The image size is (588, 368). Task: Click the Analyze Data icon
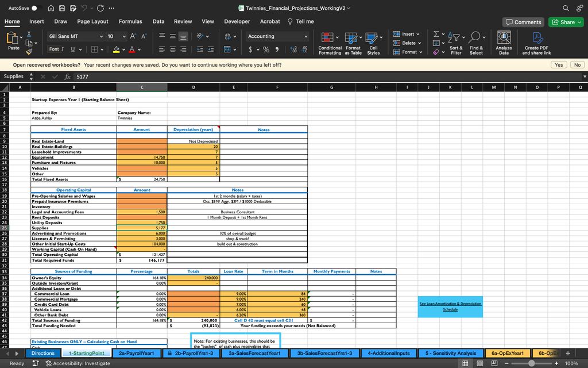(x=504, y=37)
